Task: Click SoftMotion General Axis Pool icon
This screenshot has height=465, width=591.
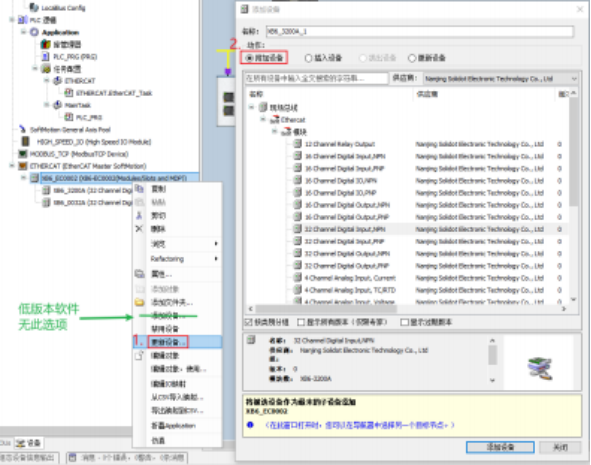Action: coord(23,129)
